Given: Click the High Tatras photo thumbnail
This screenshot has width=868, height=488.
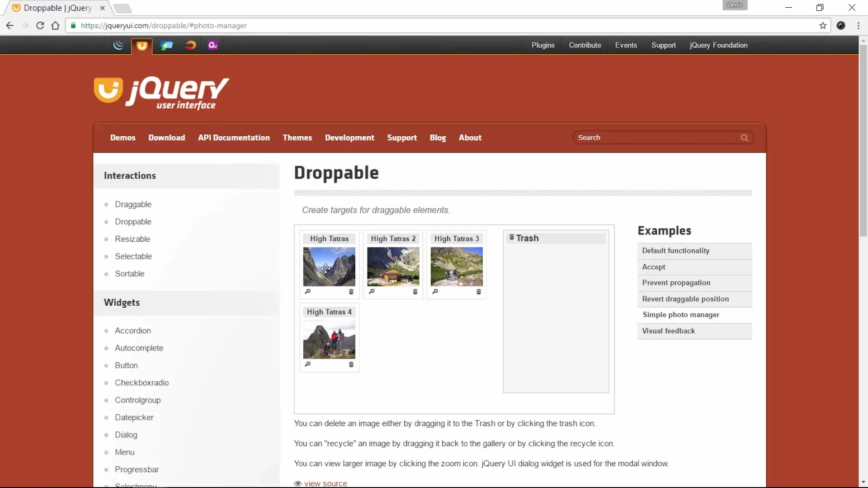Looking at the screenshot, I should [329, 267].
